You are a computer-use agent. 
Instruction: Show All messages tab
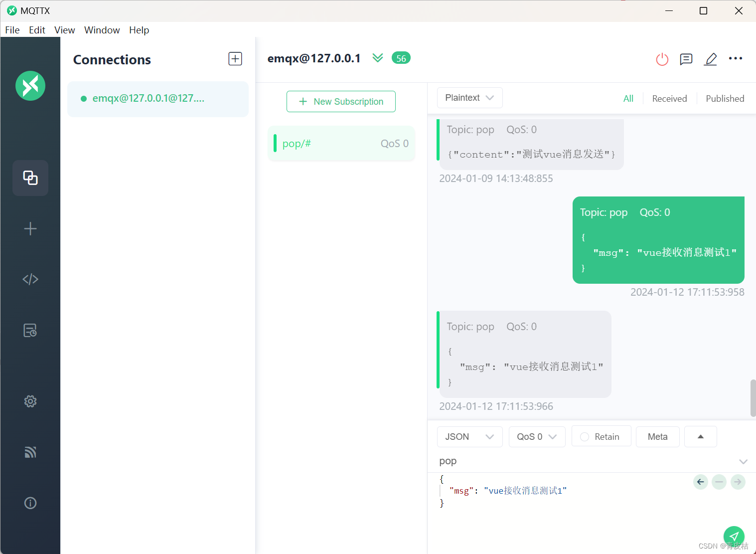click(628, 99)
